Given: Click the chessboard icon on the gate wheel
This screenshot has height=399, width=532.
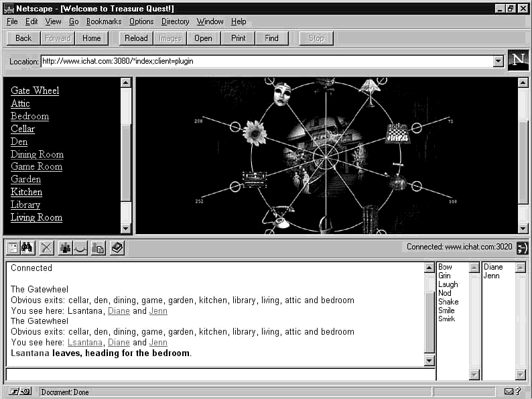Looking at the screenshot, I should [x=397, y=131].
